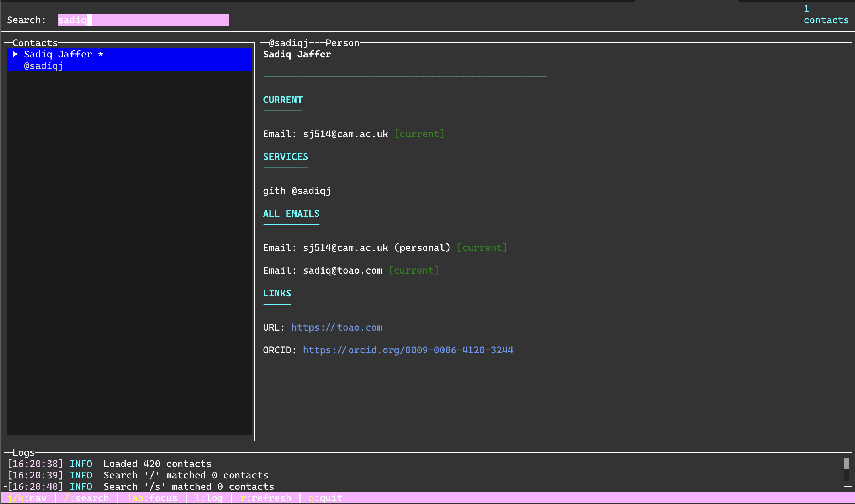
Task: Select the @sadiqj Person panel header
Action: [x=313, y=42]
